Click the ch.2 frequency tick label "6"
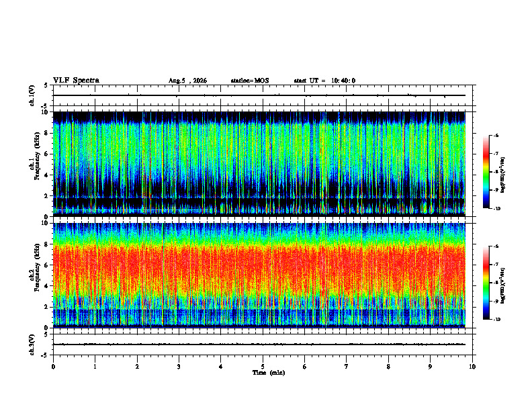The width and height of the screenshot is (532, 411). [x=46, y=265]
